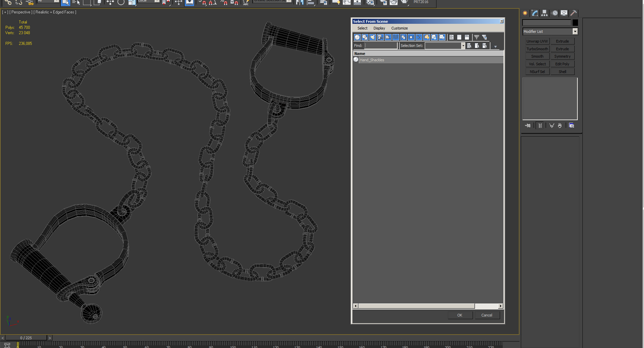Open the Customize menu in dialog

[x=399, y=28]
